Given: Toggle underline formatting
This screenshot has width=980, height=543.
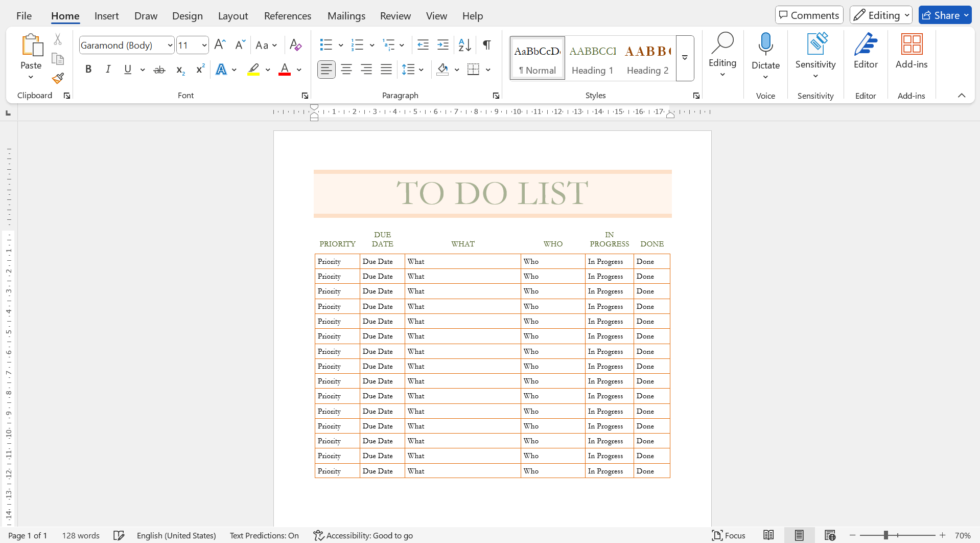Looking at the screenshot, I should coord(127,69).
